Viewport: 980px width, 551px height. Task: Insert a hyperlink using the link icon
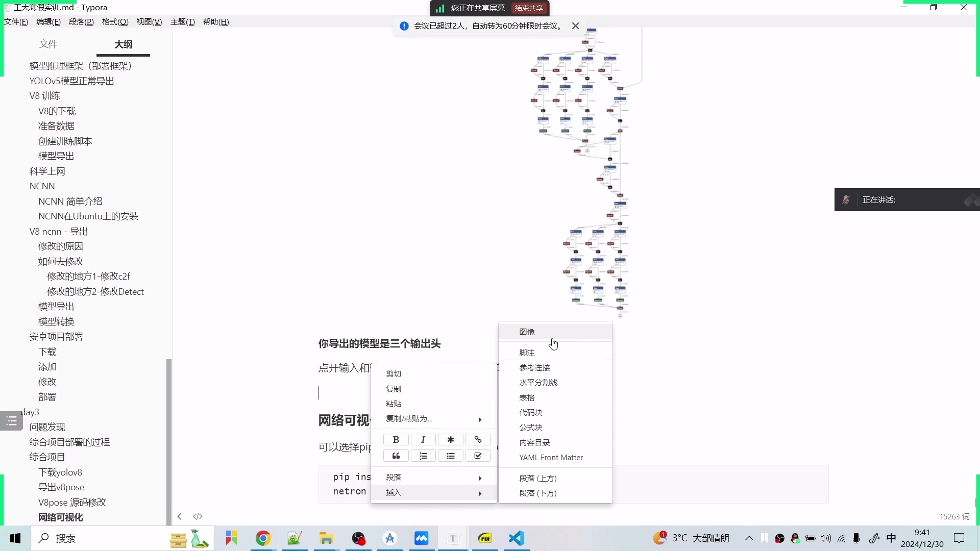pos(478,439)
